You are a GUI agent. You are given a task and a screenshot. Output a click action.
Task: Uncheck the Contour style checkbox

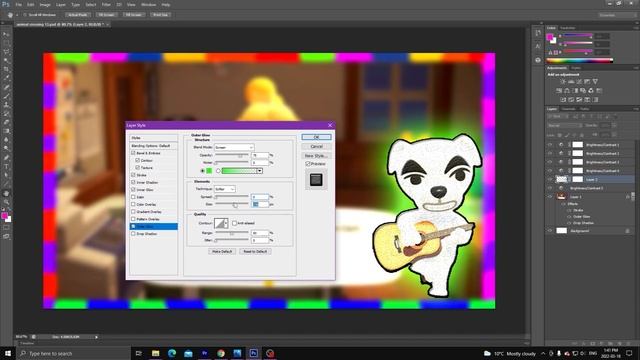click(138, 160)
